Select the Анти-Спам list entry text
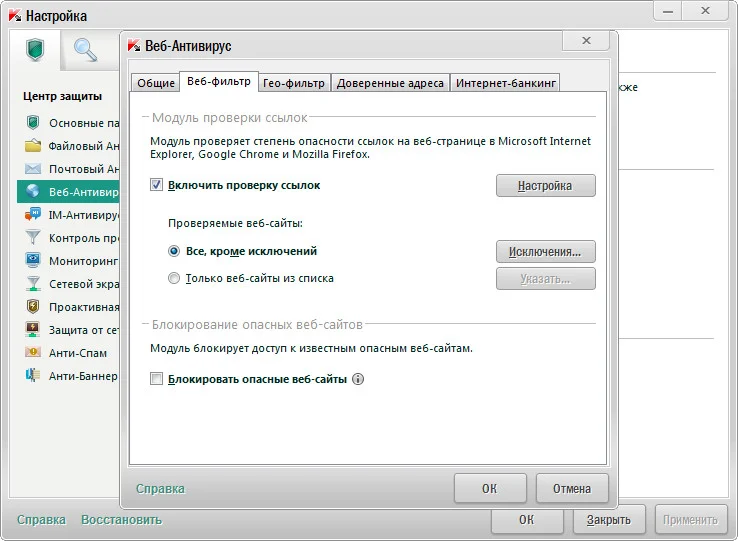The width and height of the screenshot is (738, 541). [78, 353]
